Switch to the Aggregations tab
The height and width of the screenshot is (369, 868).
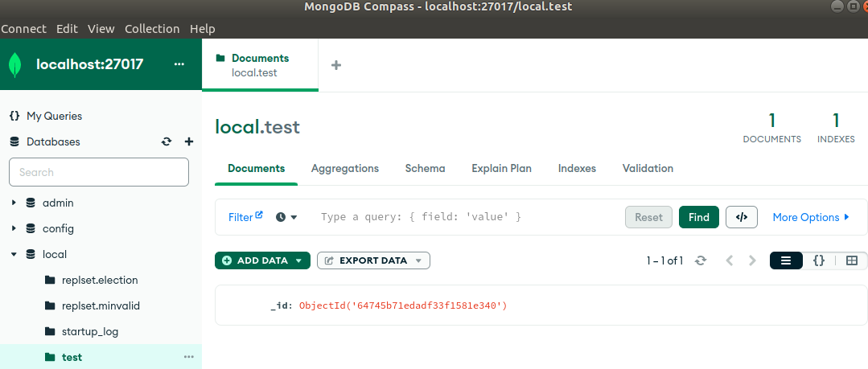click(x=345, y=168)
